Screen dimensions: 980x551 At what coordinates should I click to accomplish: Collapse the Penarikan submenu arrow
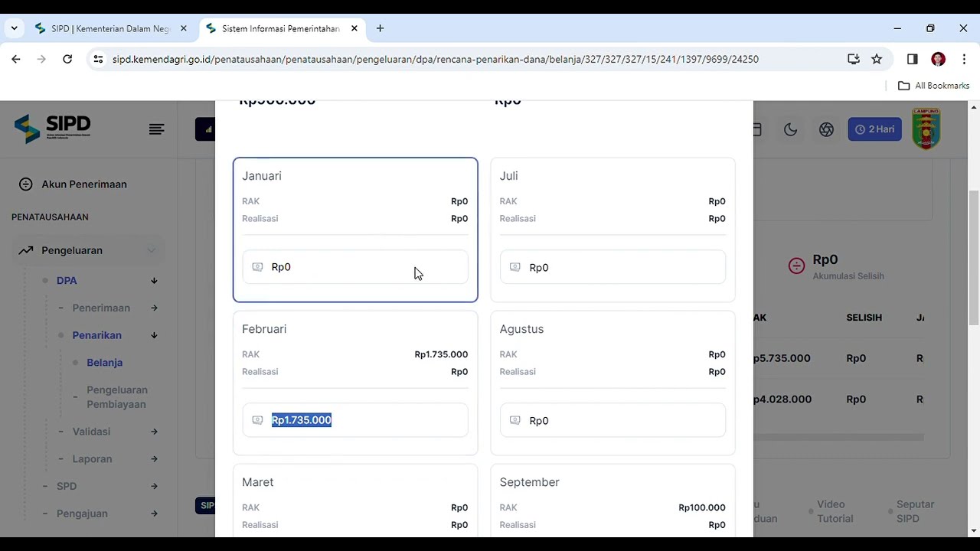coord(154,335)
